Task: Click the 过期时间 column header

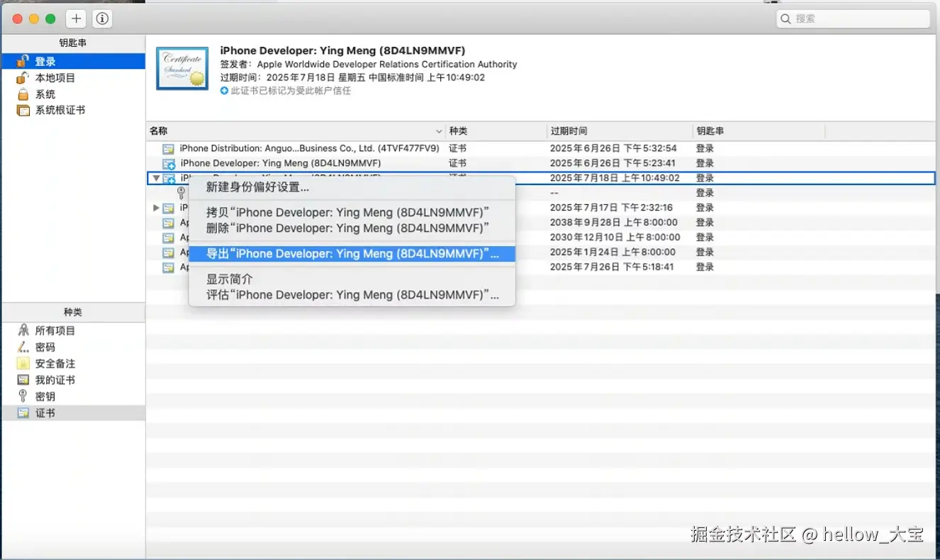Action: pyautogui.click(x=620, y=131)
